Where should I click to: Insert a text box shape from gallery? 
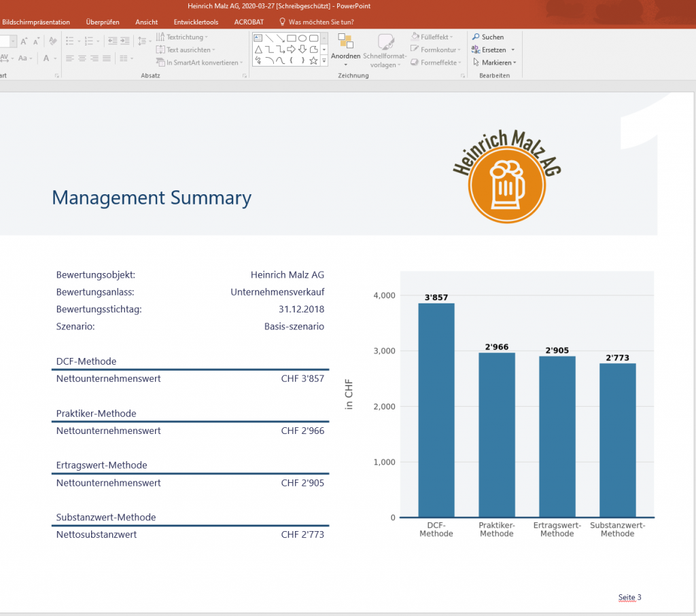point(258,38)
